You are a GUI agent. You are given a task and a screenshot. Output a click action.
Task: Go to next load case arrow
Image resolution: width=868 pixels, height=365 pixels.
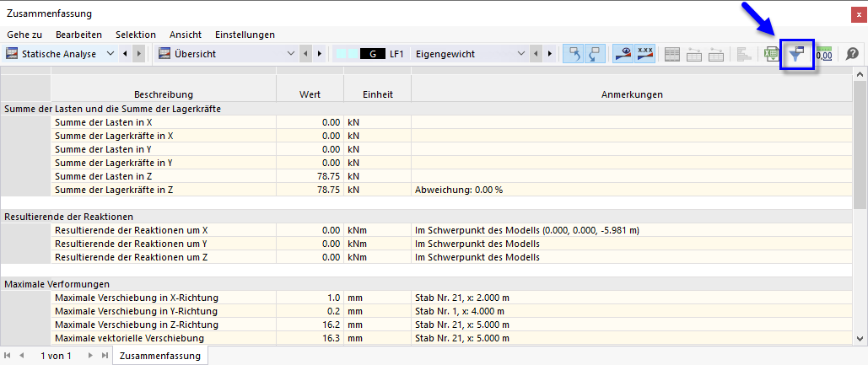click(552, 54)
